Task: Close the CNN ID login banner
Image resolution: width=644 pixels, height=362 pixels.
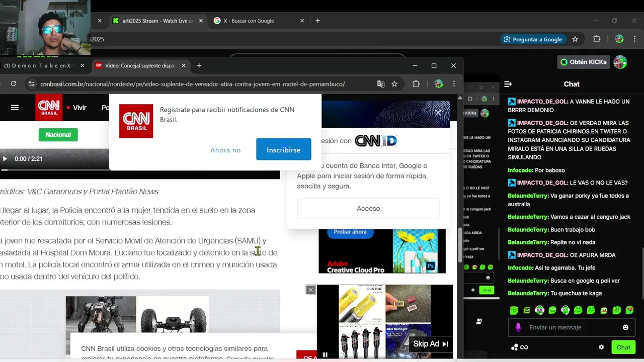Action: pyautogui.click(x=438, y=113)
